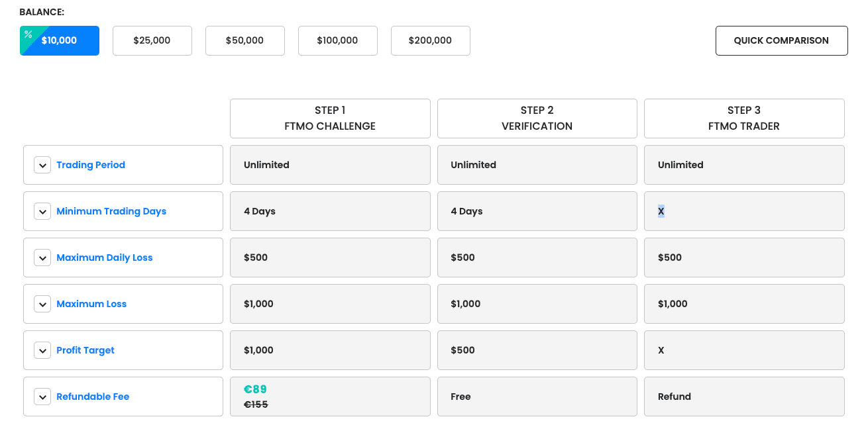Expand the Minimum Trading Days chevron
The image size is (868, 425).
tap(42, 211)
